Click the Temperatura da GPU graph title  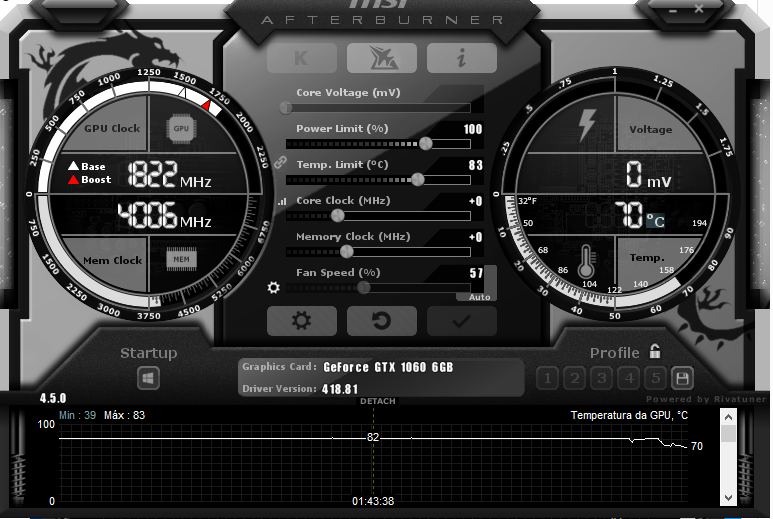[x=629, y=415]
